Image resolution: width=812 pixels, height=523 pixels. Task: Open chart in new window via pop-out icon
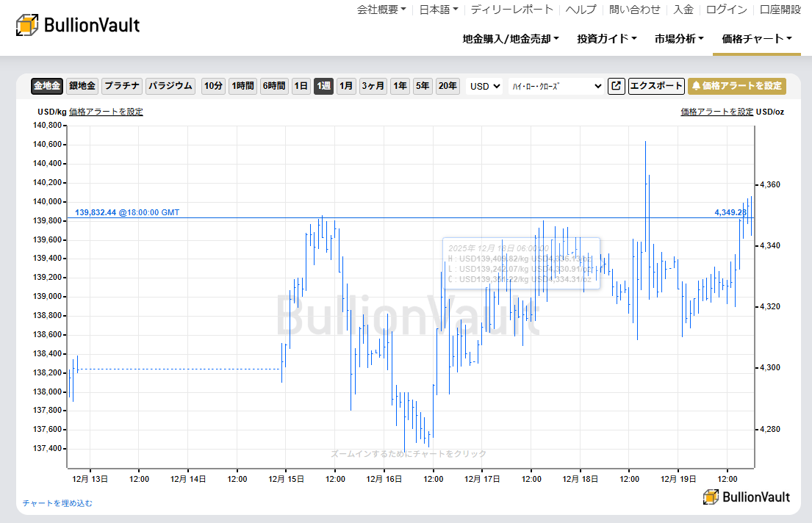616,86
